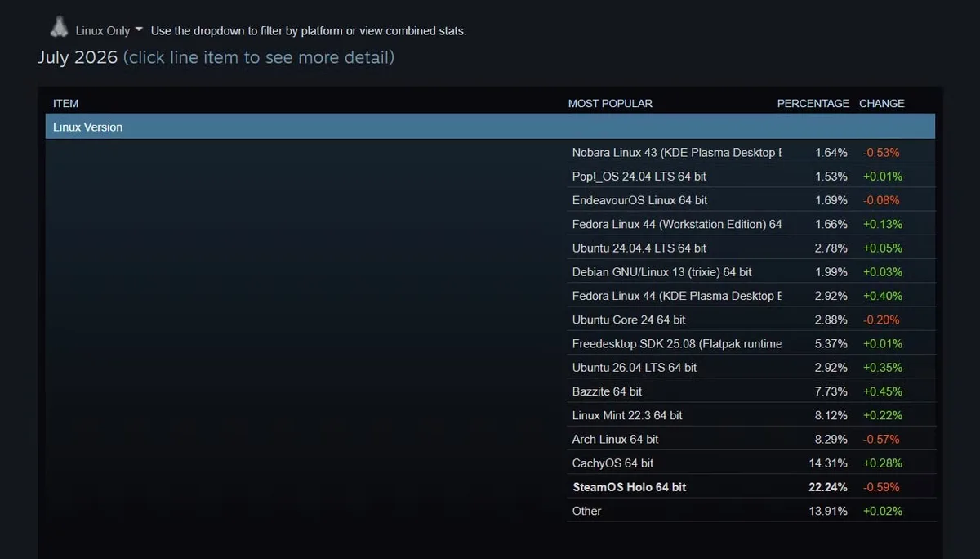The width and height of the screenshot is (980, 559).
Task: Click the 22.24% percentage value
Action: [x=828, y=487]
